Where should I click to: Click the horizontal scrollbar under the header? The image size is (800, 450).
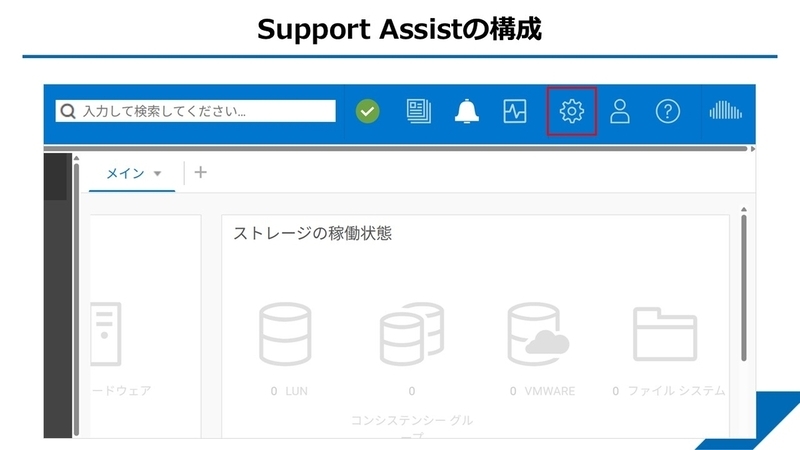(x=395, y=148)
